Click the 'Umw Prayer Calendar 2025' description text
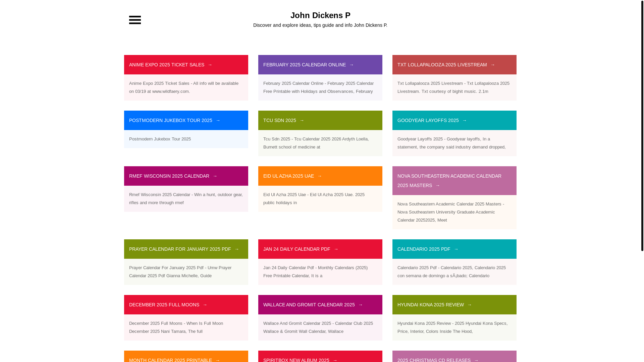644x362 pixels. pos(180,272)
